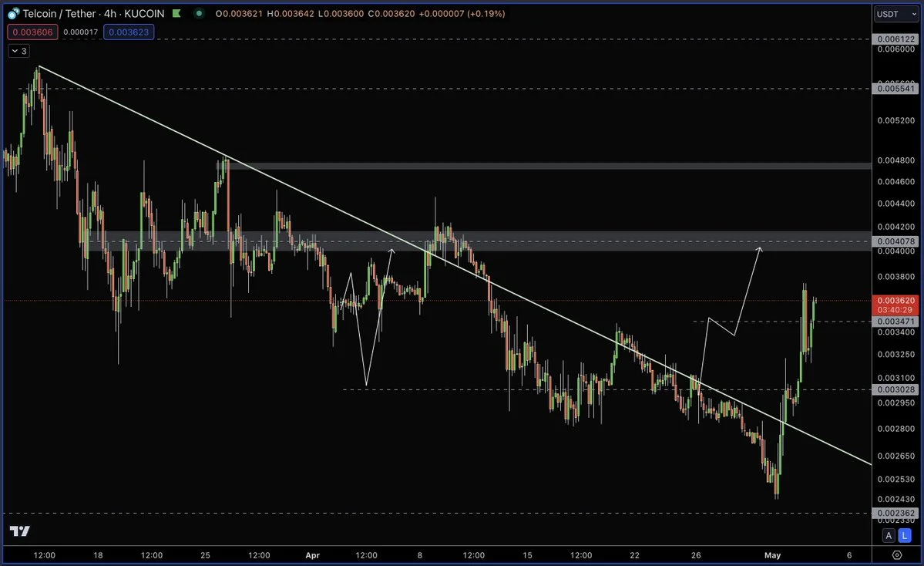
Task: Toggle auto scale button A
Action: 889,535
